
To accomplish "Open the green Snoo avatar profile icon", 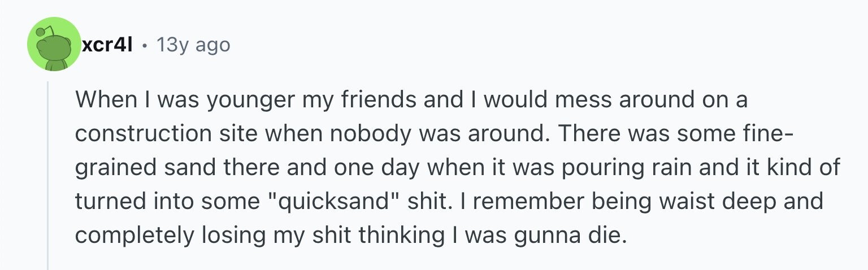I will (54, 44).
